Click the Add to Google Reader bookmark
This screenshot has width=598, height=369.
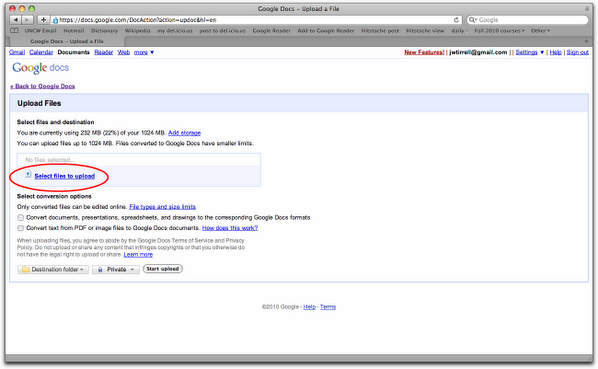pyautogui.click(x=326, y=30)
